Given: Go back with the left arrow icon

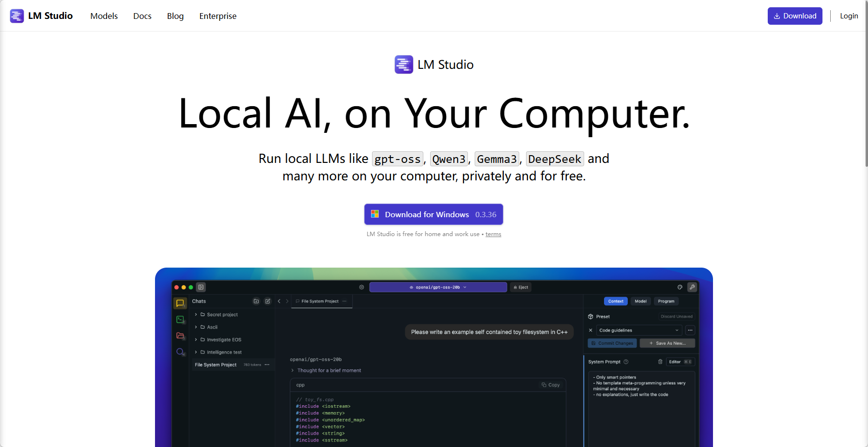Looking at the screenshot, I should pos(279,301).
